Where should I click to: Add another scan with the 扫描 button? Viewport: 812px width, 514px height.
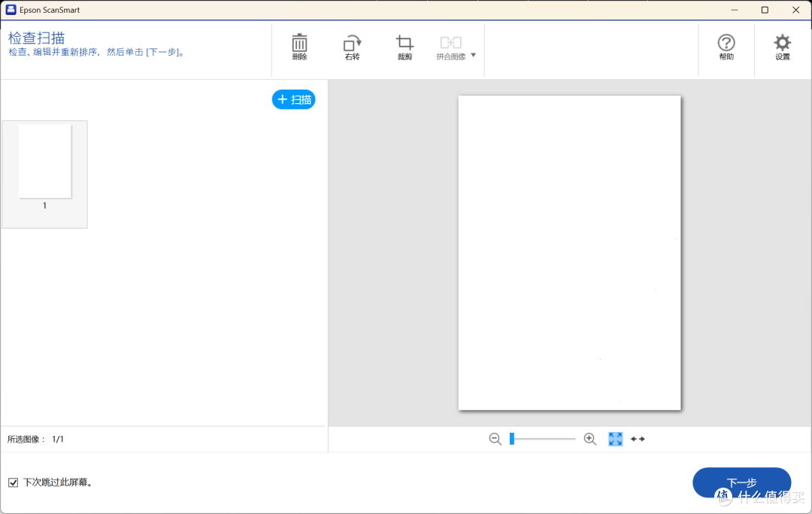click(294, 99)
